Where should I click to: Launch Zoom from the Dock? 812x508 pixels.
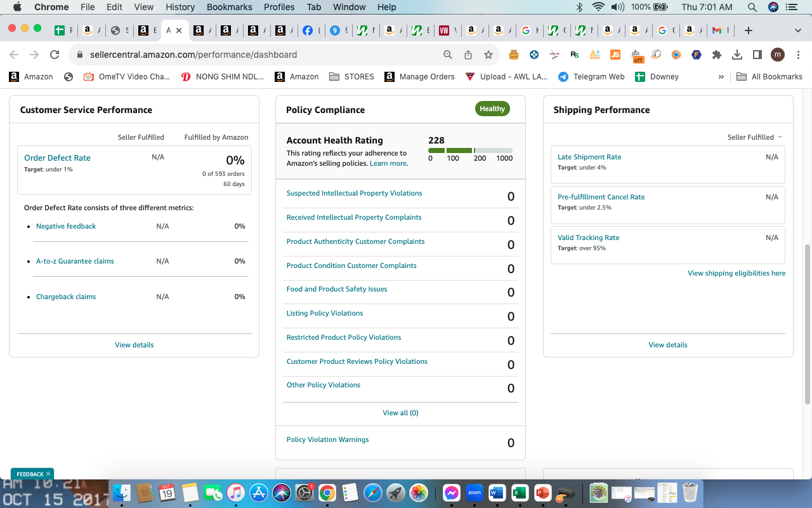click(x=474, y=492)
